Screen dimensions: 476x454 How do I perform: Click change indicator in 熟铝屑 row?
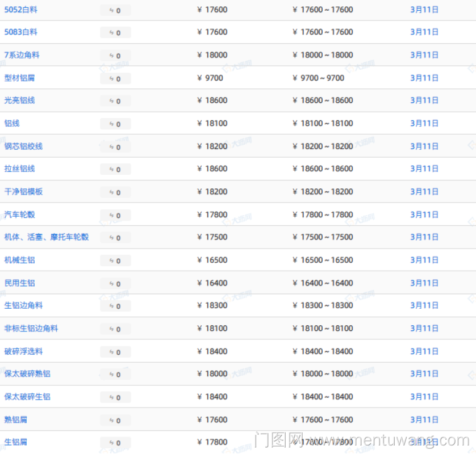(115, 420)
